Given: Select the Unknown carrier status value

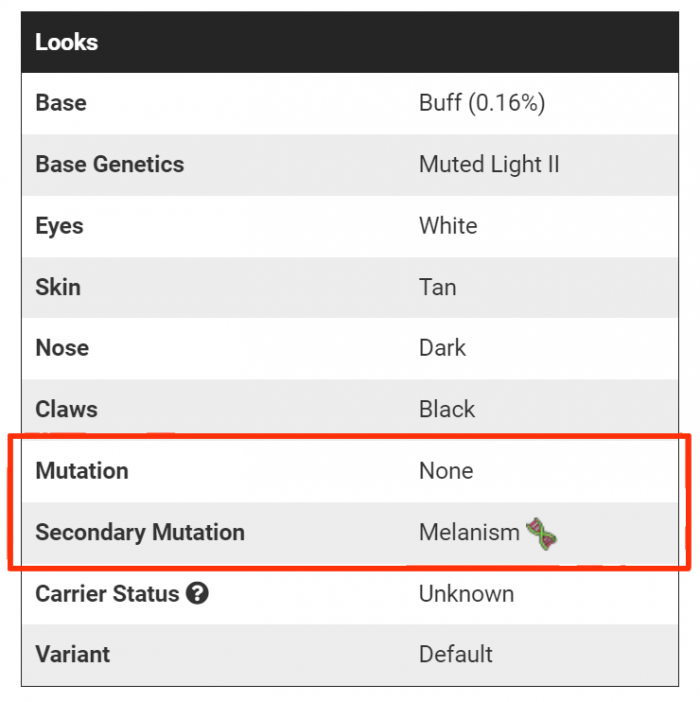Looking at the screenshot, I should coord(466,594).
